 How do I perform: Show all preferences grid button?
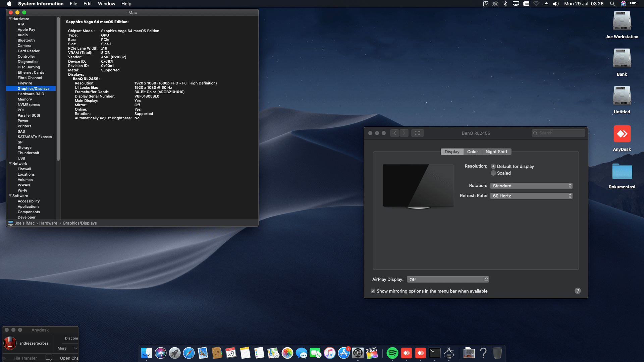click(x=418, y=133)
